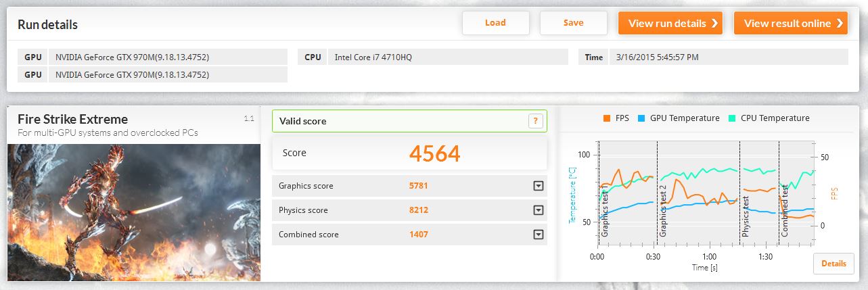
Task: Click the Save button
Action: [x=573, y=23]
